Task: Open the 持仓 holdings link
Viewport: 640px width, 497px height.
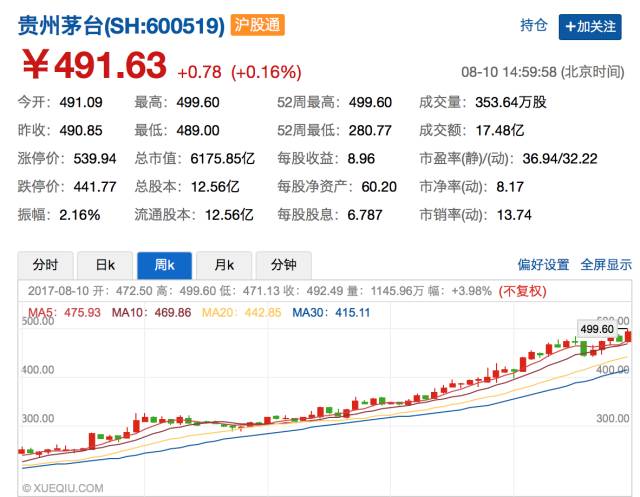Action: tap(534, 26)
